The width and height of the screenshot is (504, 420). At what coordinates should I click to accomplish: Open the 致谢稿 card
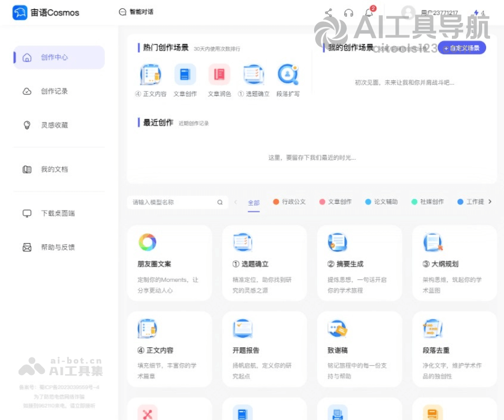(360, 349)
